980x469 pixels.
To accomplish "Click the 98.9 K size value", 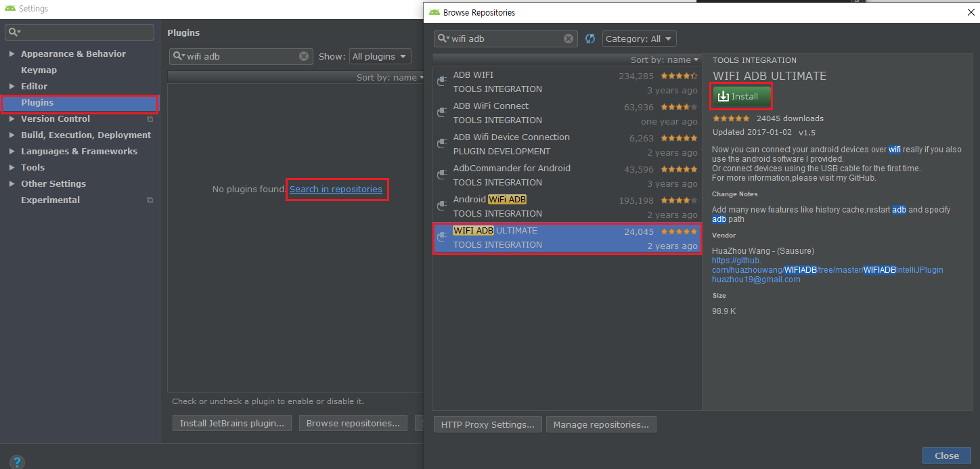I will click(x=723, y=311).
